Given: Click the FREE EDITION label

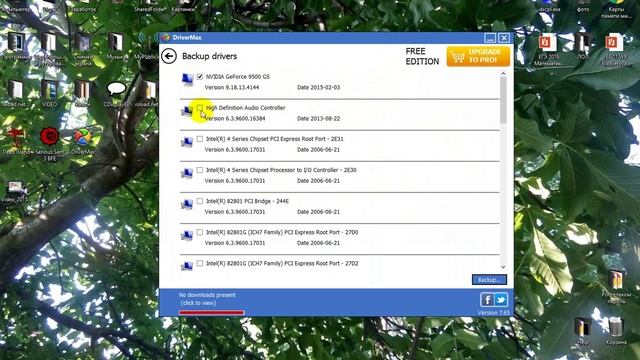Looking at the screenshot, I should click(422, 56).
